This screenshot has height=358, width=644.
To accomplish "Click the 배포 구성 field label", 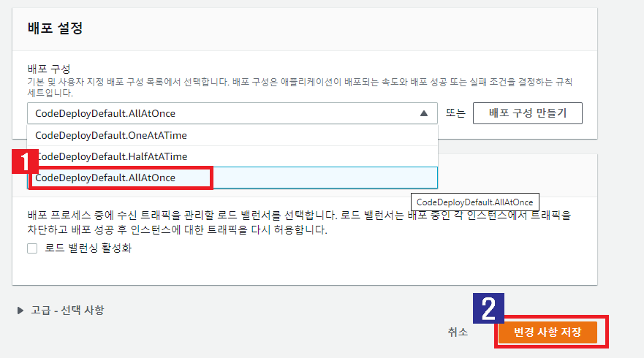I will click(49, 69).
